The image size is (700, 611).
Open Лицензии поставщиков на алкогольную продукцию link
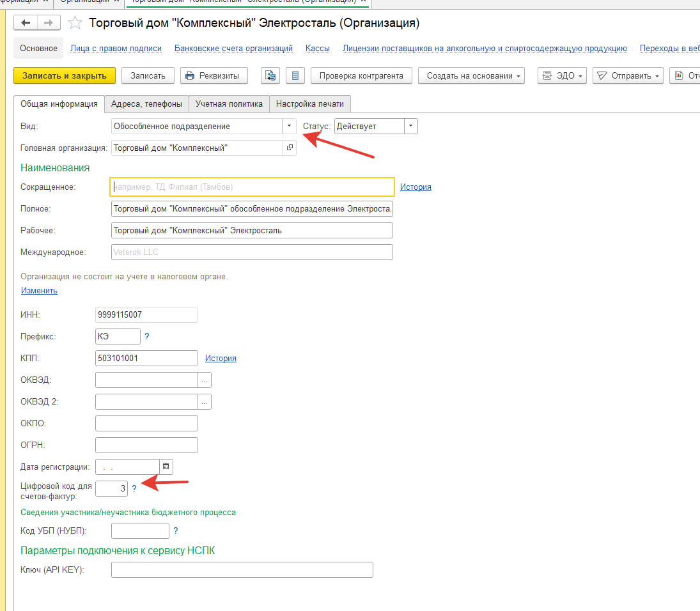click(485, 48)
